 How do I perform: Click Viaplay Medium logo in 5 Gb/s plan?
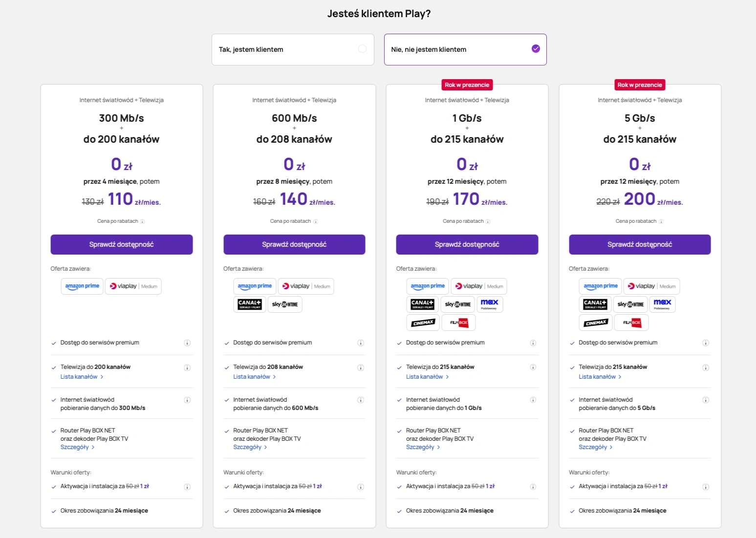[x=651, y=286]
